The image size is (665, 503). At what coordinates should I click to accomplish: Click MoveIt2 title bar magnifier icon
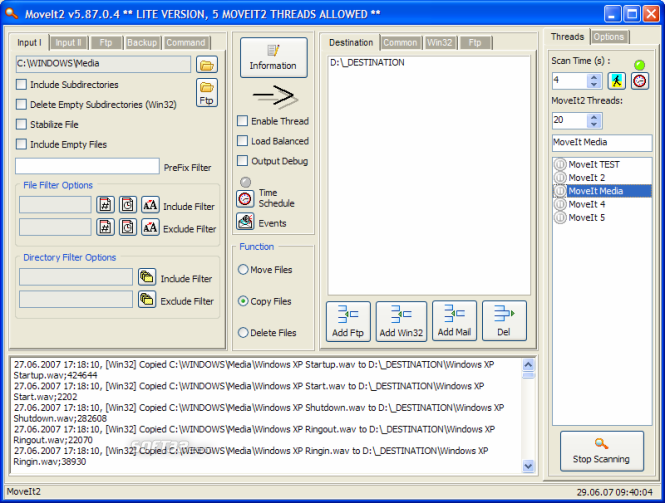11,14
